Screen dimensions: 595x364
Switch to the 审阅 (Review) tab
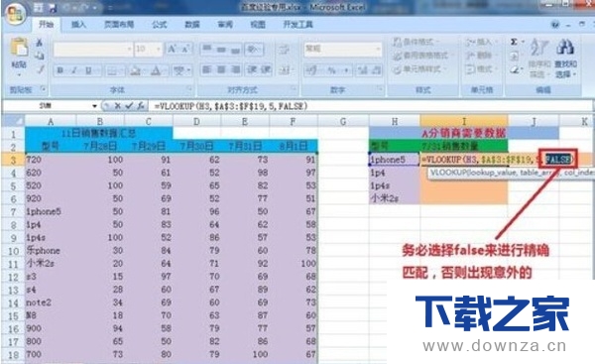pyautogui.click(x=225, y=25)
